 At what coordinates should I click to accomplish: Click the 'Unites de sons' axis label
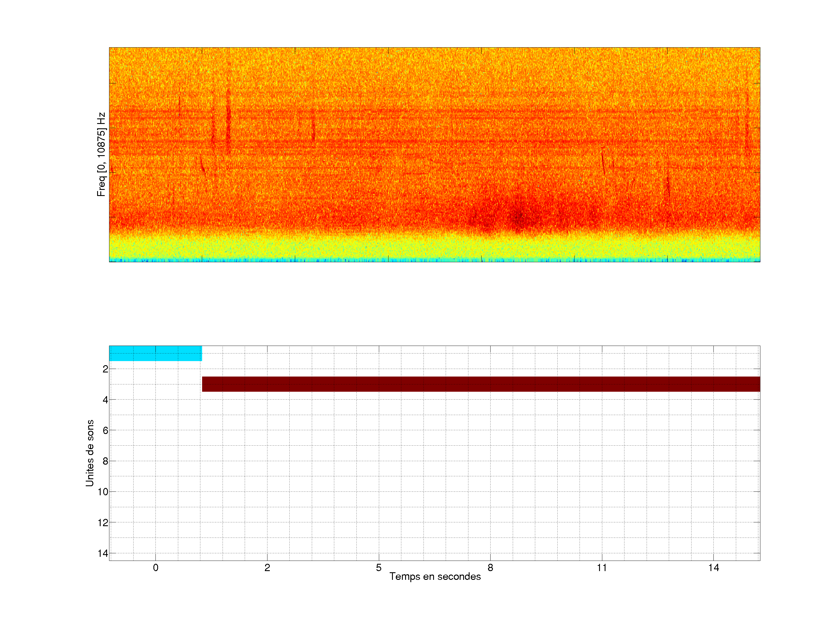(x=90, y=453)
